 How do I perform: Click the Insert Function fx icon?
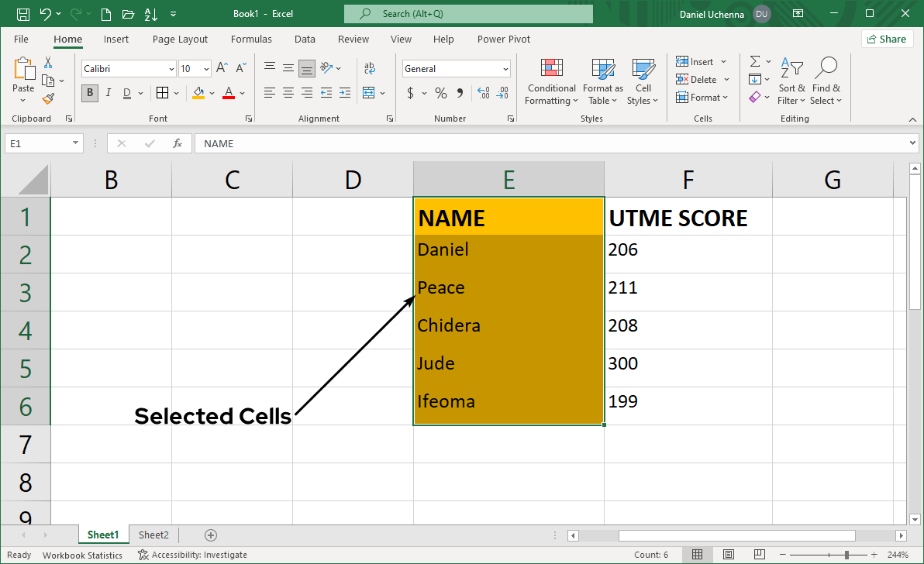point(178,143)
